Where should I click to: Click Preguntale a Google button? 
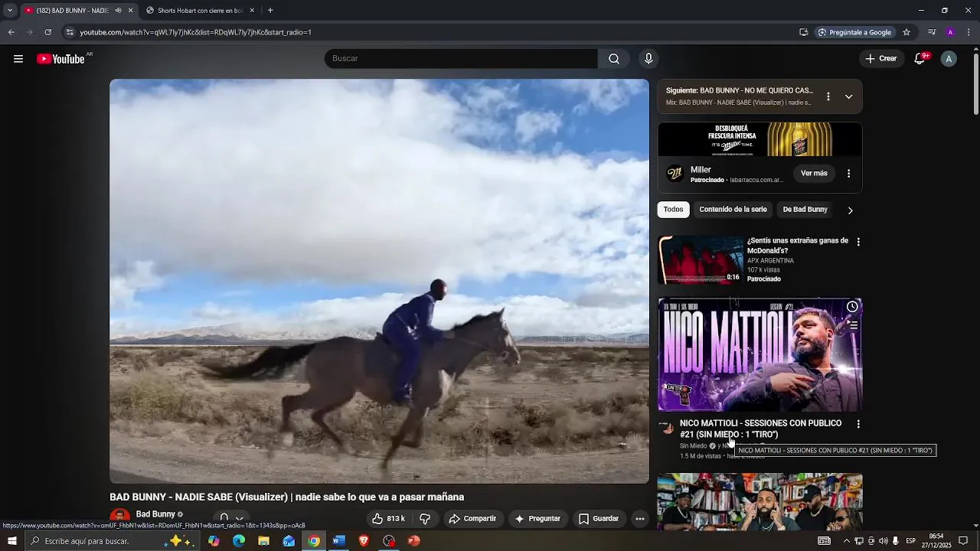pyautogui.click(x=854, y=32)
